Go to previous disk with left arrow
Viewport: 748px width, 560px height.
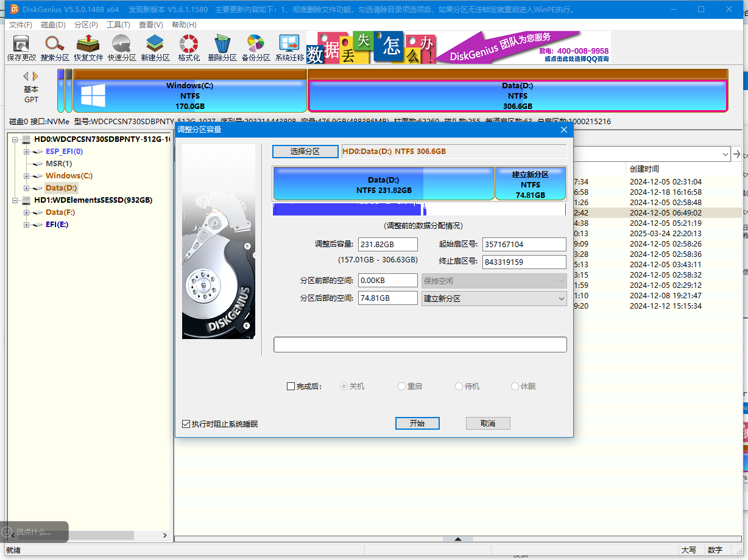click(26, 76)
